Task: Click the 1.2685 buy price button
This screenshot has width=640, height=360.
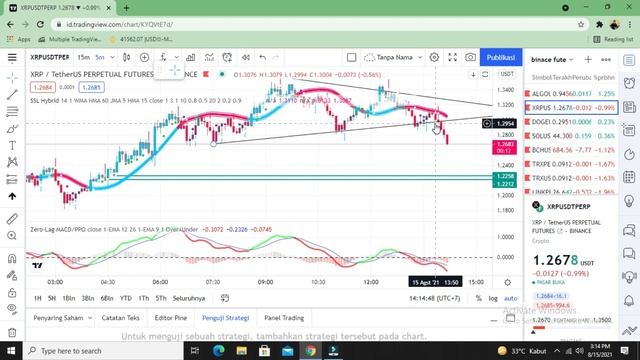Action: (x=91, y=87)
